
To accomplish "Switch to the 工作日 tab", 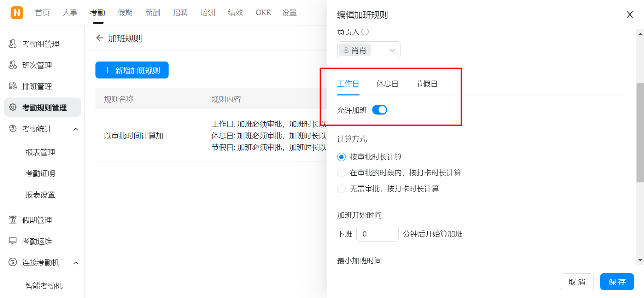I will (x=348, y=84).
